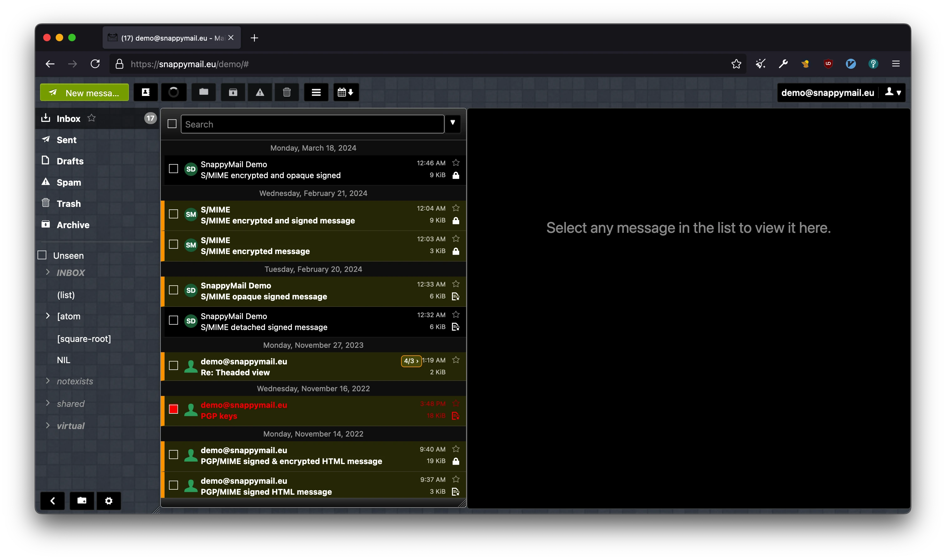Open the Contacts address book icon
Screen dimensions: 946x560
[x=145, y=92]
